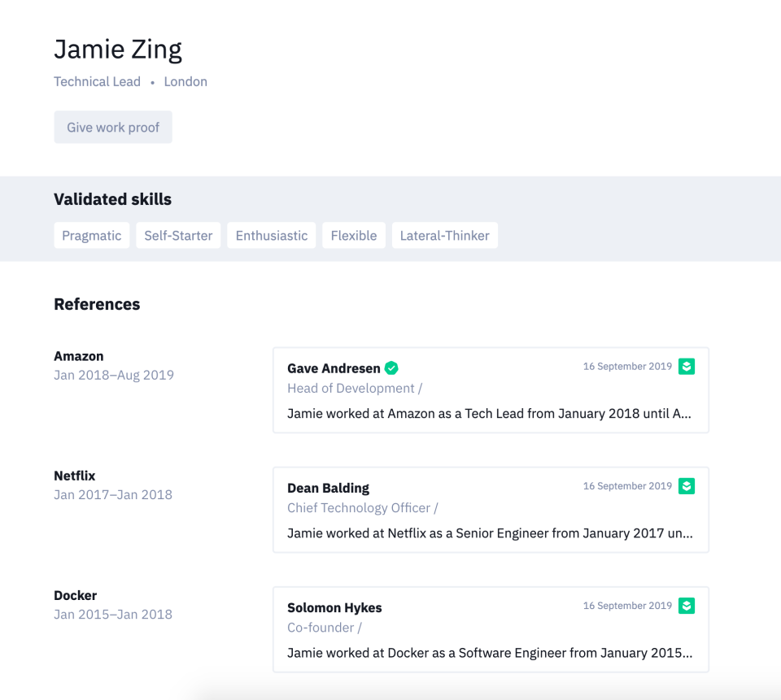Click the Netflix employer heading
Screen dimensions: 781x700
(x=74, y=476)
